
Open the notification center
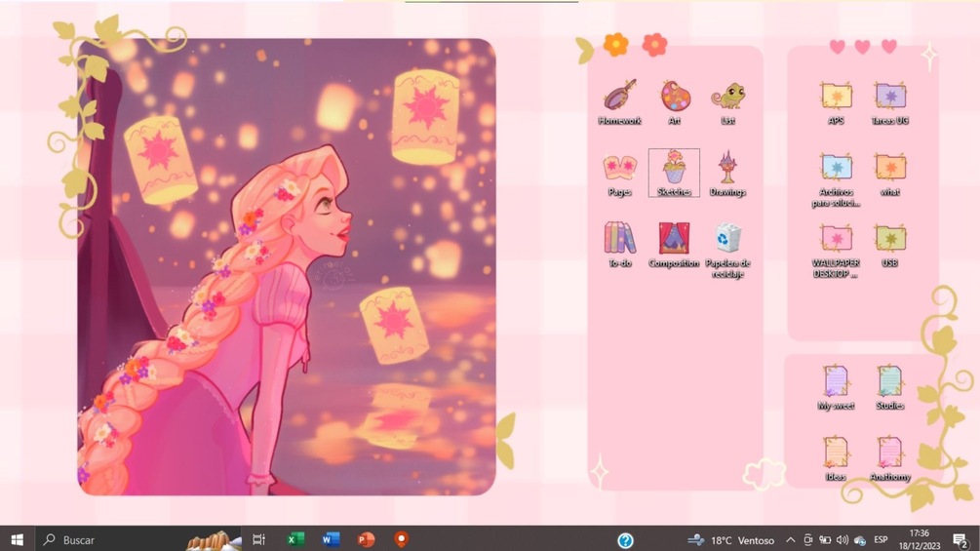click(960, 540)
